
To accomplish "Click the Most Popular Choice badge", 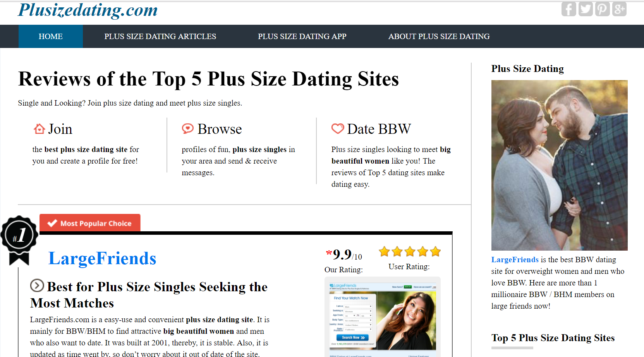I will pyautogui.click(x=90, y=223).
